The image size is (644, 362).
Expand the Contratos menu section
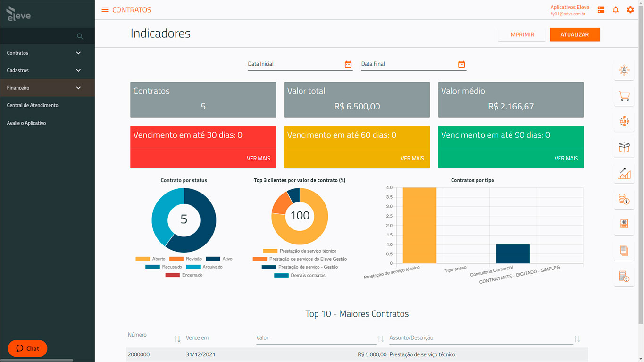tap(47, 53)
